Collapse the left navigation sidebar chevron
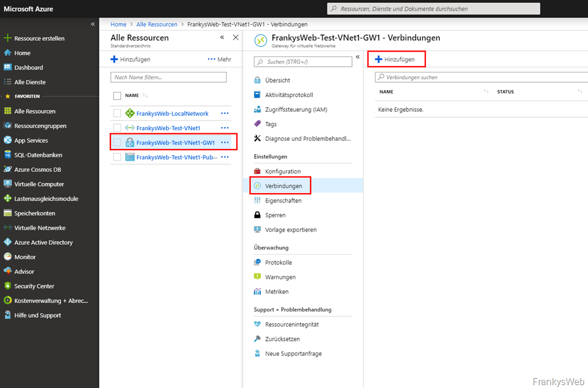 (x=93, y=24)
